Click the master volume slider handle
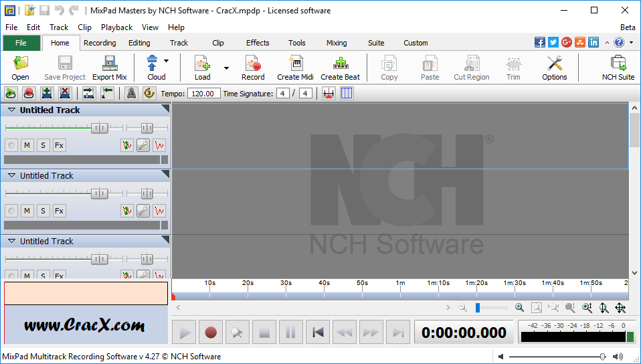 tap(603, 357)
